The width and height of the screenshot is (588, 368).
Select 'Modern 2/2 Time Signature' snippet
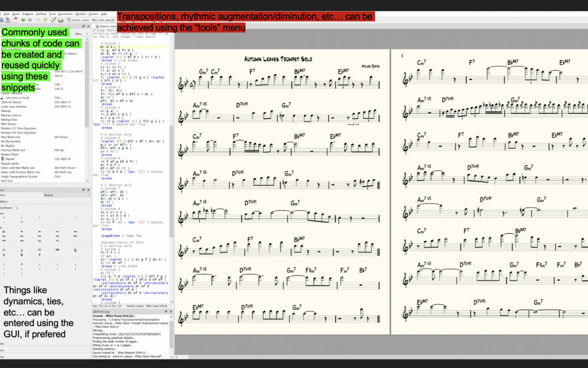19,129
